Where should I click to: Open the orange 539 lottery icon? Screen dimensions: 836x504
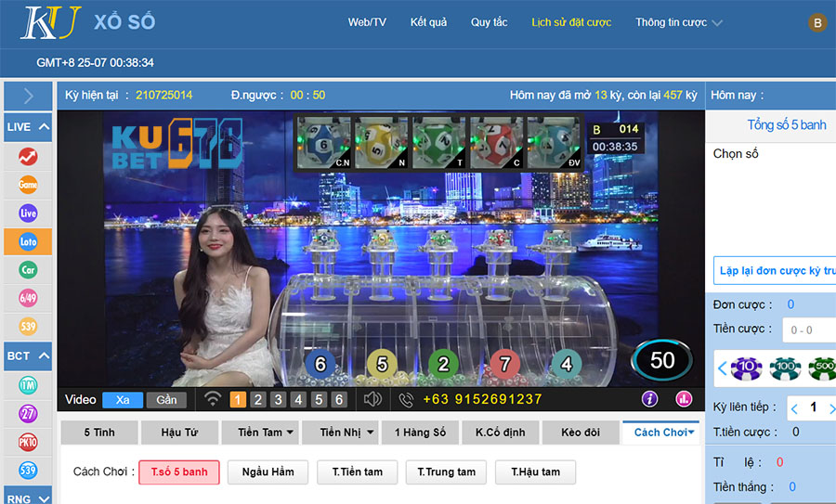[x=28, y=326]
